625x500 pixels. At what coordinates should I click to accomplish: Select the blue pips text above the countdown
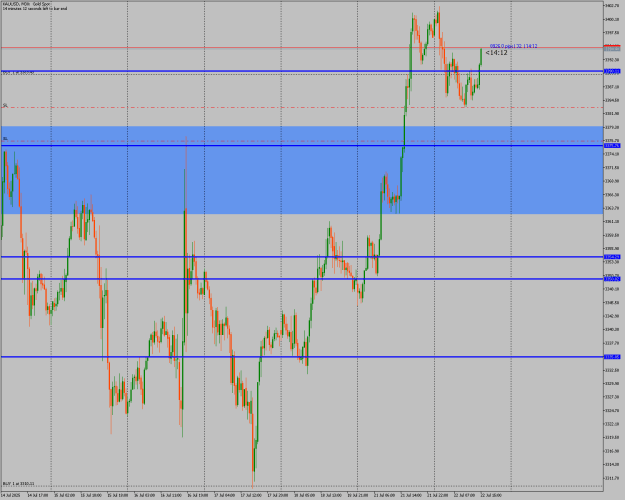pyautogui.click(x=513, y=46)
